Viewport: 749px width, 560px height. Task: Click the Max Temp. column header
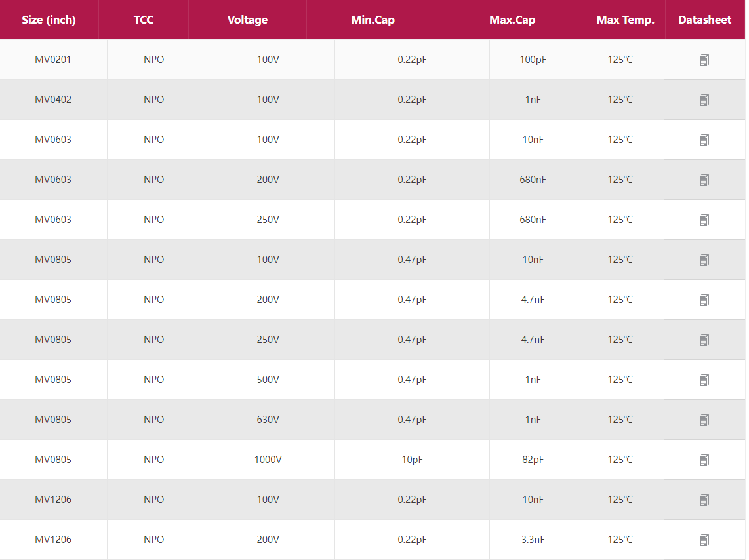click(625, 20)
